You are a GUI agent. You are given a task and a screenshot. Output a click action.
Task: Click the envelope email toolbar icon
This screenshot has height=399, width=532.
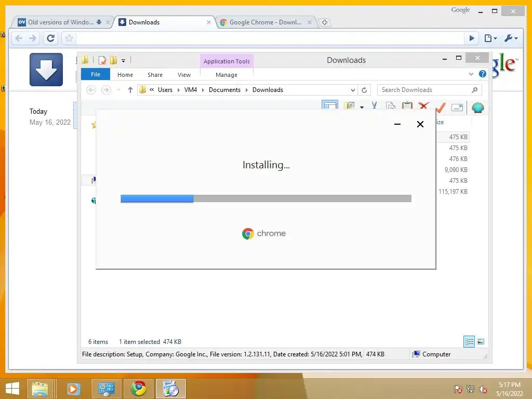457,108
